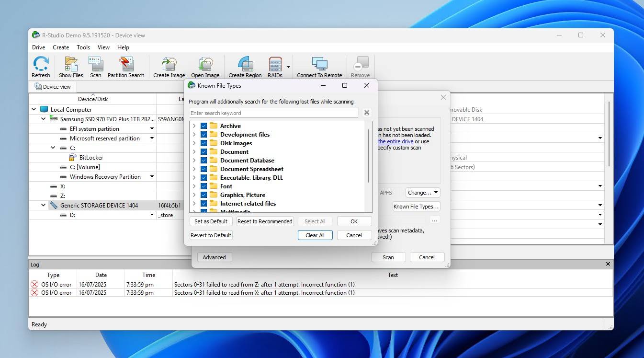Click the Advanced button in scan dialog
The height and width of the screenshot is (358, 644).
pyautogui.click(x=214, y=257)
